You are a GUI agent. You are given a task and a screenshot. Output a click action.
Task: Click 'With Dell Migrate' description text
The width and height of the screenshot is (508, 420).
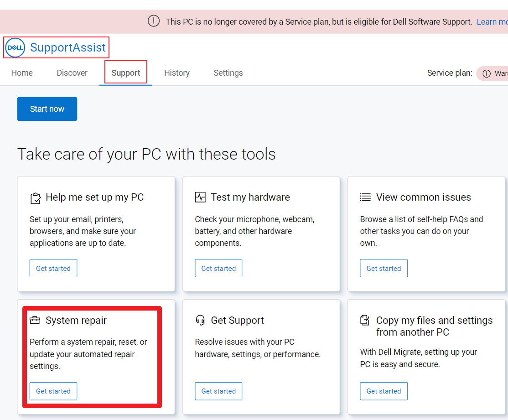point(418,358)
